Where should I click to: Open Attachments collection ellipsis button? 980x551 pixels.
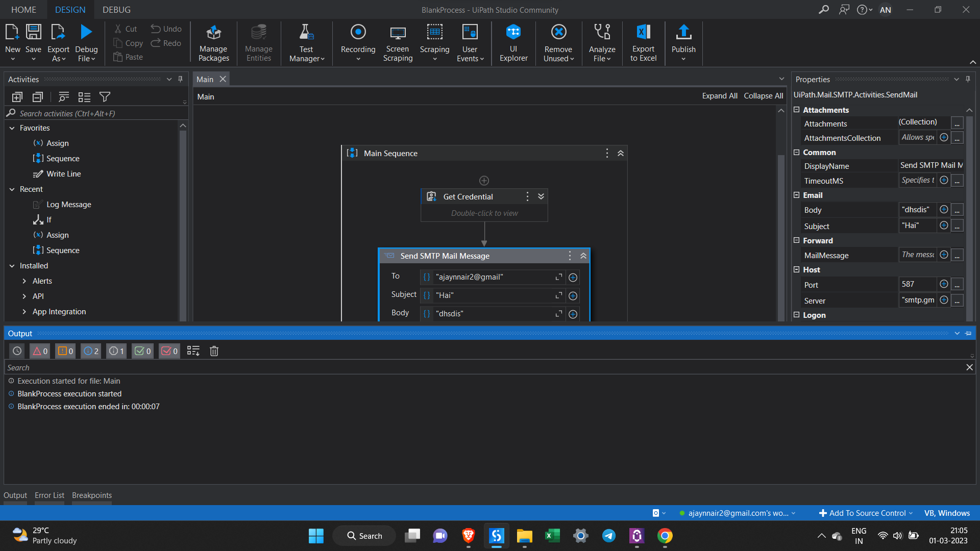[x=958, y=123]
